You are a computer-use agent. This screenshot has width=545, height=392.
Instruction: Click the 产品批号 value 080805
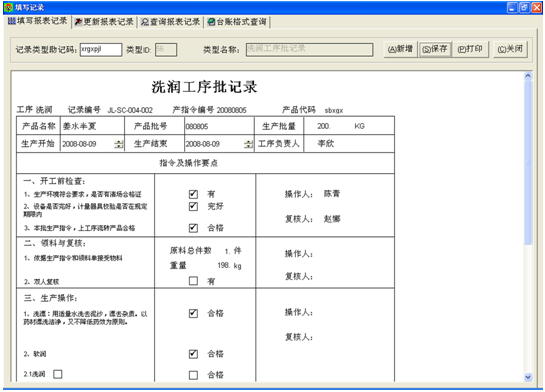[x=197, y=126]
